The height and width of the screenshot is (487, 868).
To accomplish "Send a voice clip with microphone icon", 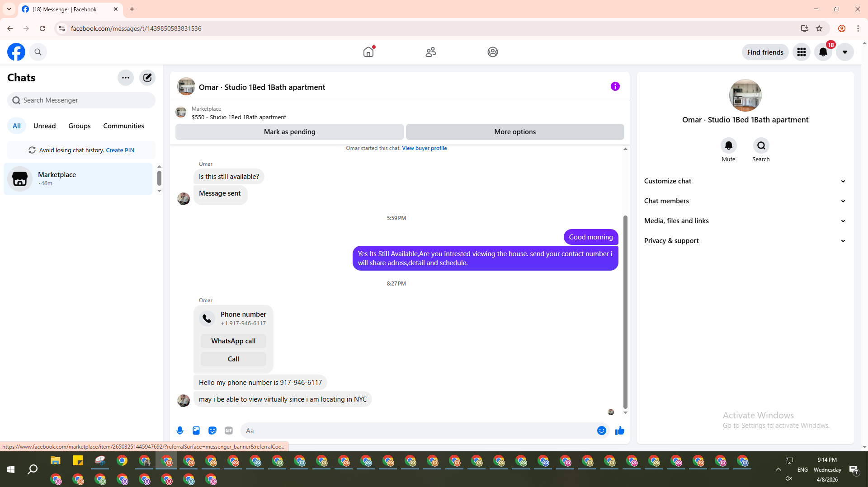I will pos(180,431).
